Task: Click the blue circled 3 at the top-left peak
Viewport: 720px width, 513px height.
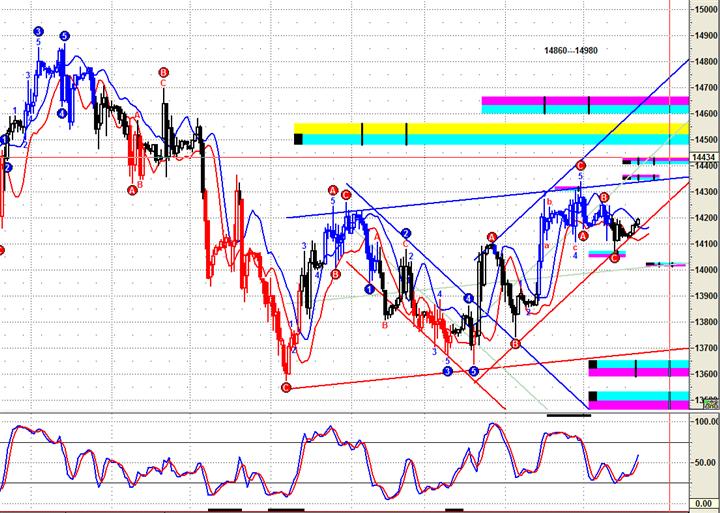Action: (38, 32)
